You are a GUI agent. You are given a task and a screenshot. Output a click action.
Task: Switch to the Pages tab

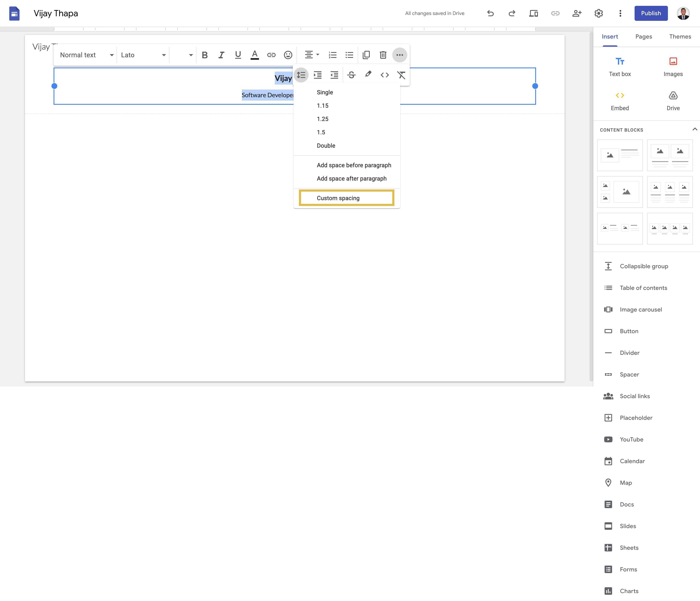coord(643,36)
